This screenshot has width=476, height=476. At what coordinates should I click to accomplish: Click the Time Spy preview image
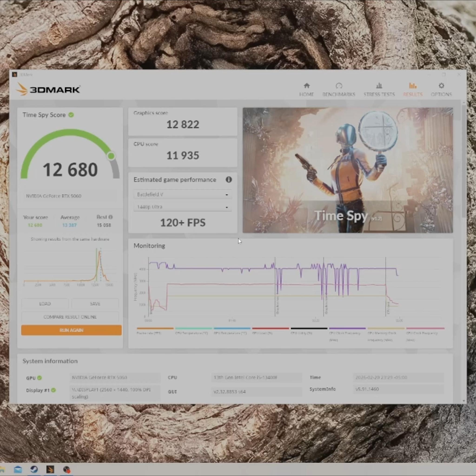tap(348, 170)
